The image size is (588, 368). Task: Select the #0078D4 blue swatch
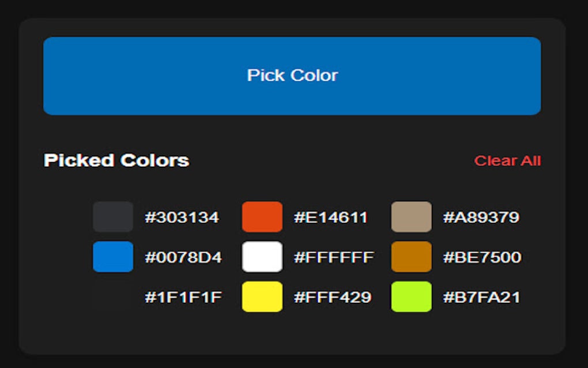[x=112, y=258]
